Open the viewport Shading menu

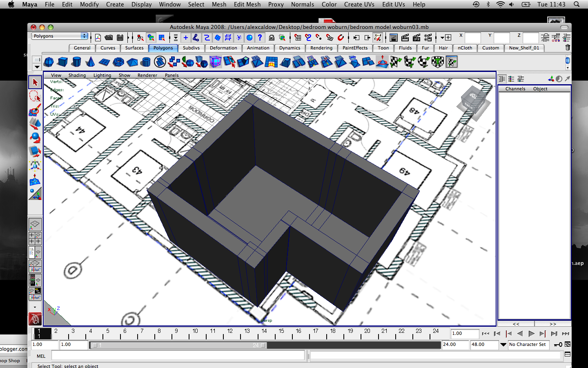[x=77, y=75]
